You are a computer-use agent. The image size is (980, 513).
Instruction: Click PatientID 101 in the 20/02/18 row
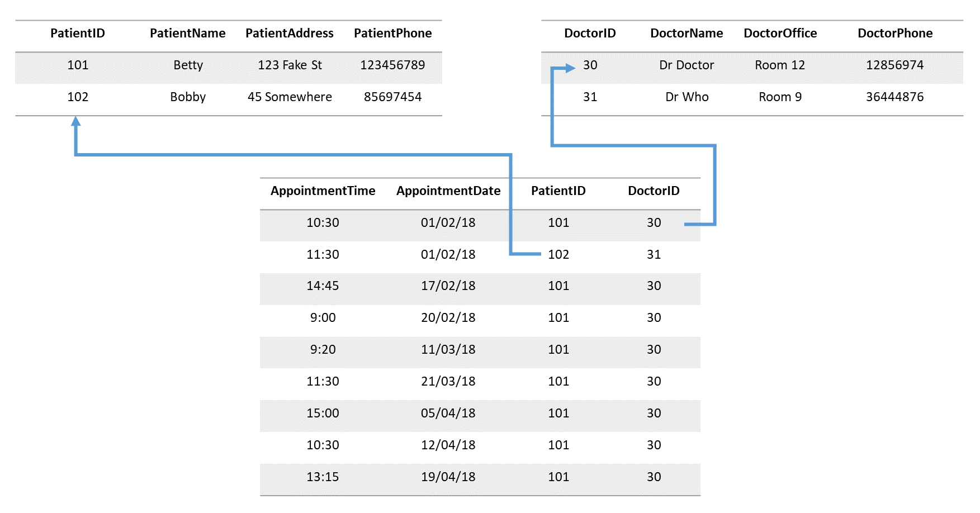click(x=558, y=318)
